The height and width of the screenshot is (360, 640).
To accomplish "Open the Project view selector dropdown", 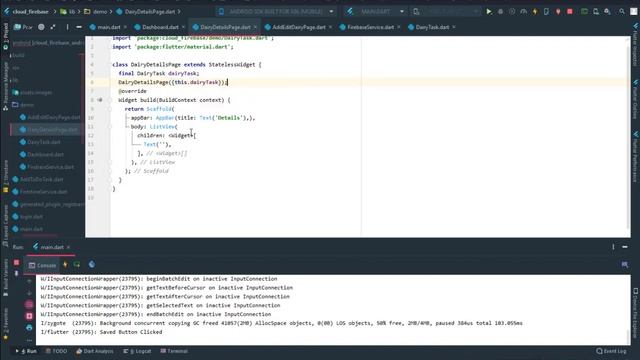I will 23,27.
